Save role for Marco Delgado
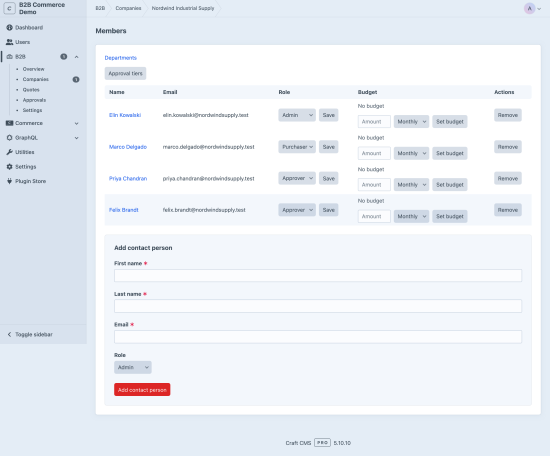550x456 pixels. pyautogui.click(x=329, y=147)
